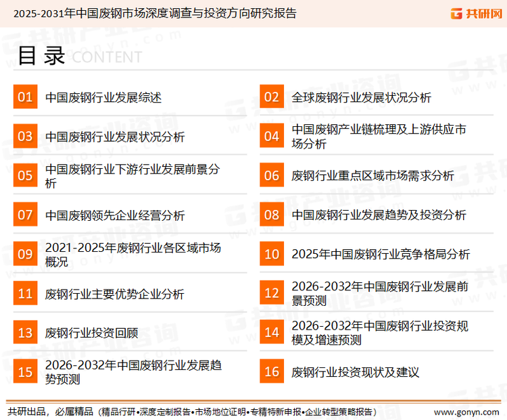507x420 pixels.
Task: Select 2026-2032年中国废钢行业投资规模及增速预测 entry
Action: (x=380, y=333)
